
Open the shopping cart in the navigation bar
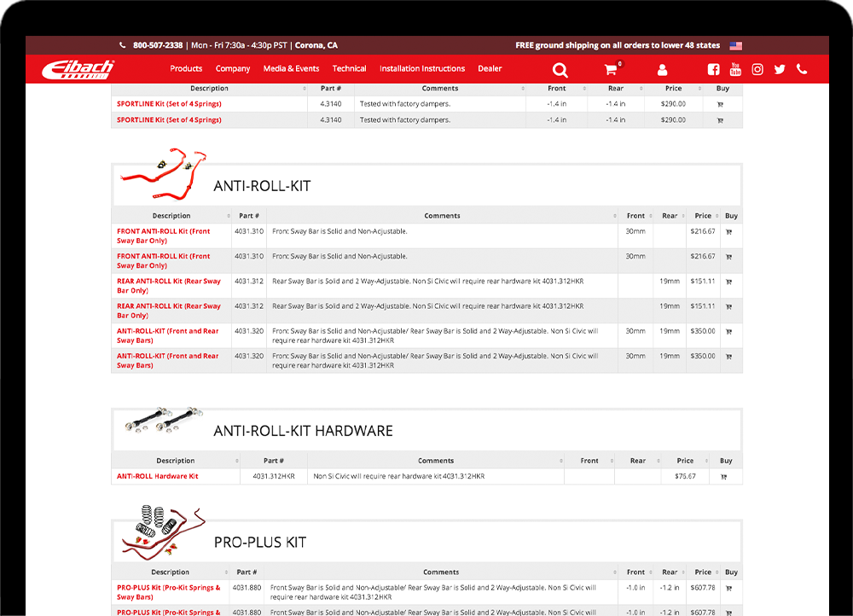point(611,69)
